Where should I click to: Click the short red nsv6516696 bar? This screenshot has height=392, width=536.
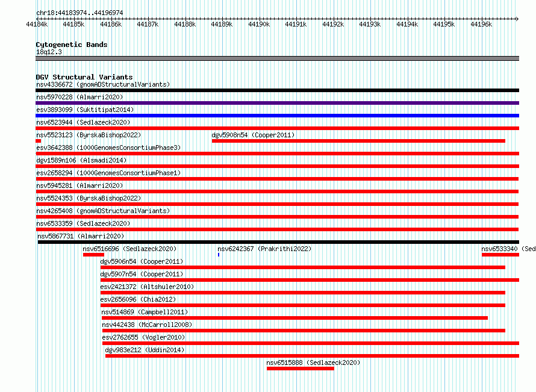coord(94,255)
